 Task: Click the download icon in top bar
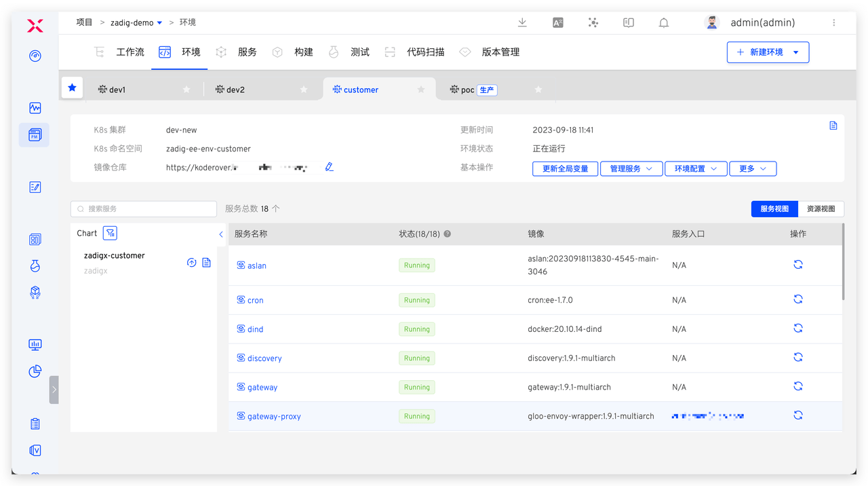click(x=522, y=22)
